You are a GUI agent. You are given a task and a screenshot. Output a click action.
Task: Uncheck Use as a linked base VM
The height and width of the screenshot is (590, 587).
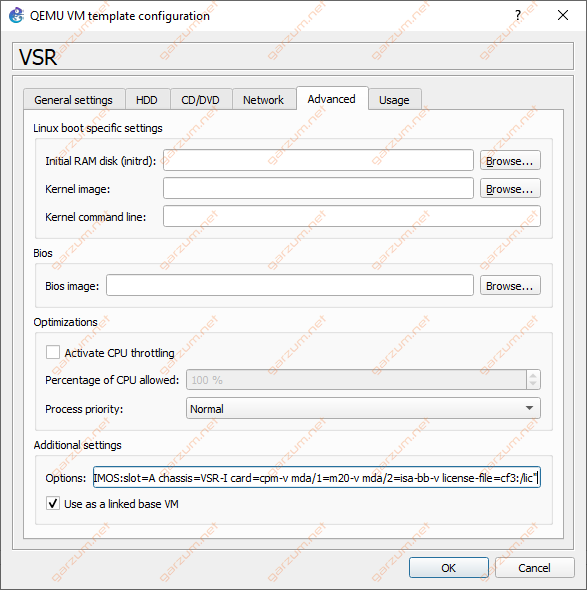pos(53,503)
